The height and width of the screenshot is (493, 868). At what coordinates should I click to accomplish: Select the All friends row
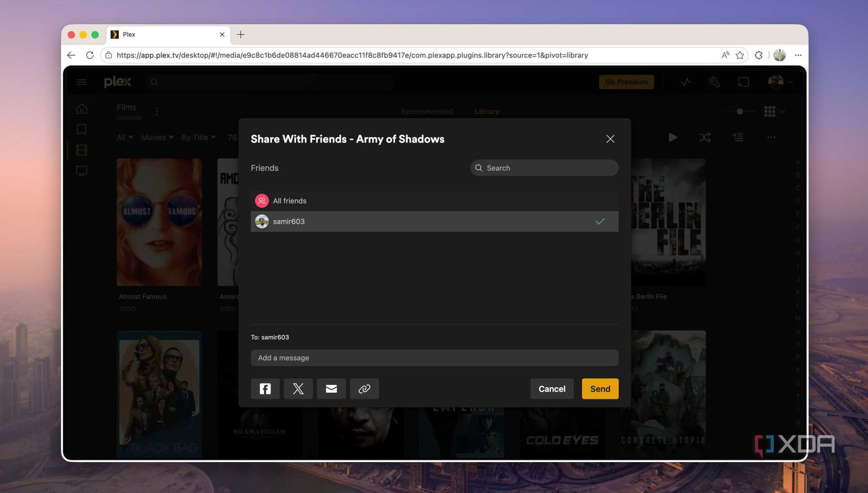[435, 201]
